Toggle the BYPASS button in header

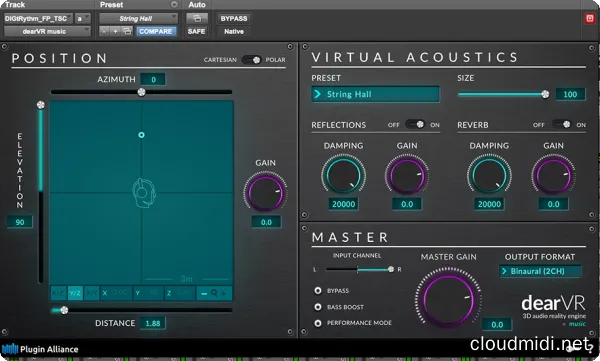tap(233, 18)
